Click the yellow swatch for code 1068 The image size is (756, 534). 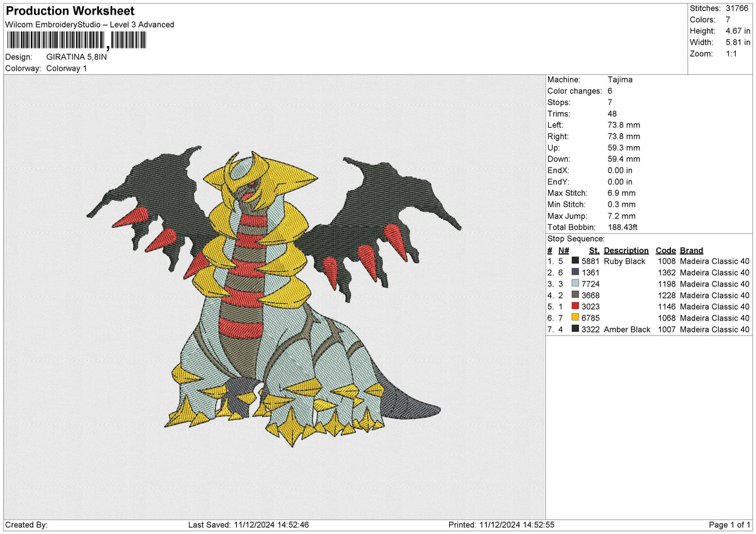coord(575,318)
